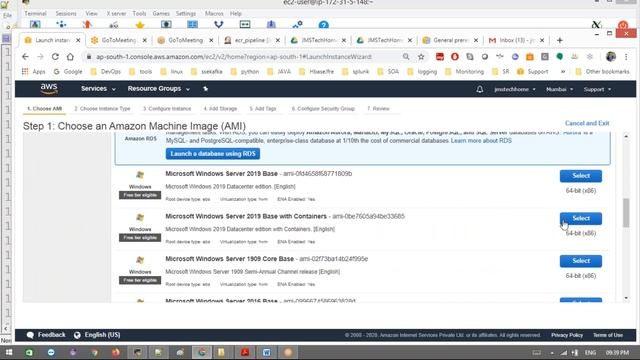Open Other bookmarks folder

602,71
